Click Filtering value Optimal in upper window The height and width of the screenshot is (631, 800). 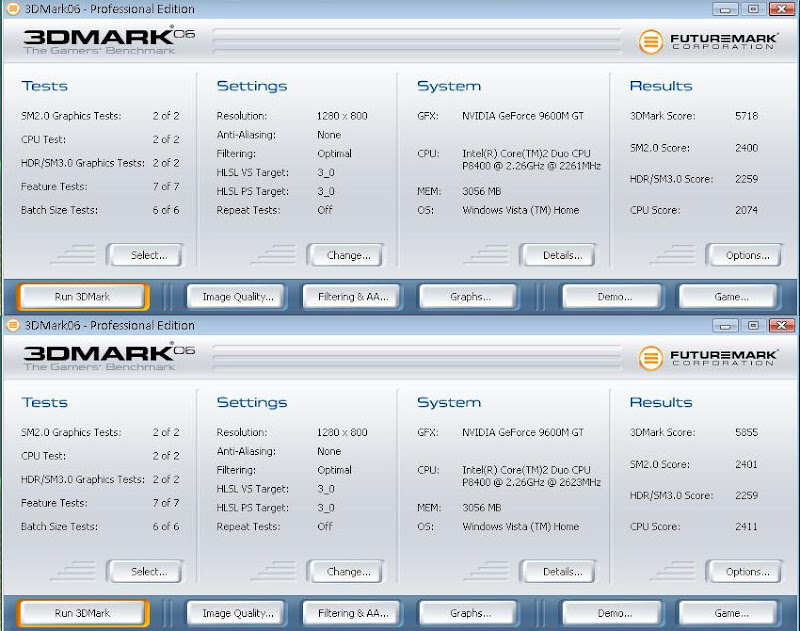coord(334,154)
